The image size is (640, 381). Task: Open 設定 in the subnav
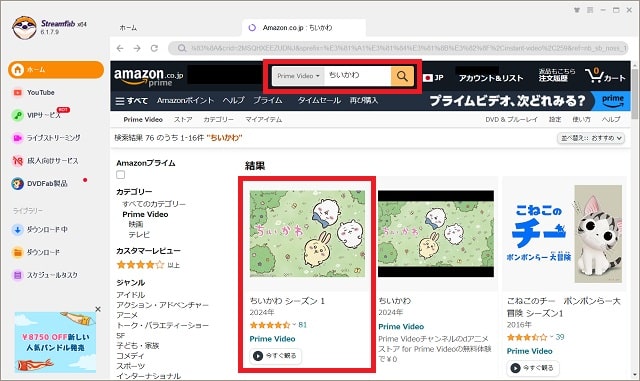(x=555, y=120)
